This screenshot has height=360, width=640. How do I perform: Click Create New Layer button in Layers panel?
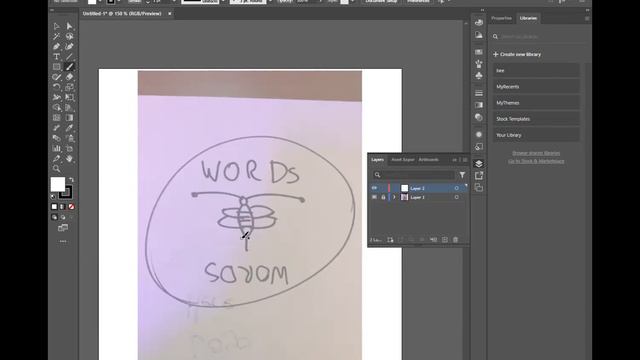click(444, 240)
